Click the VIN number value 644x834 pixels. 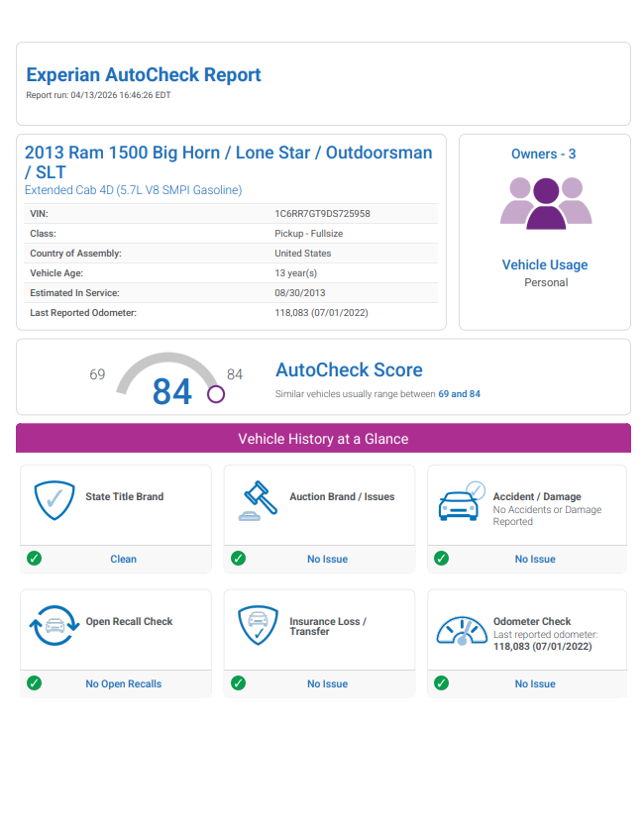click(x=322, y=214)
